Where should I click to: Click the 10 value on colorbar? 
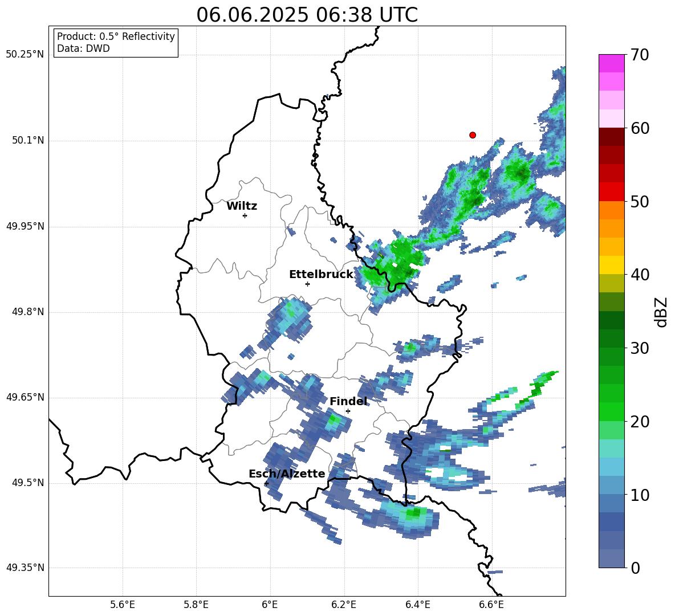point(640,495)
